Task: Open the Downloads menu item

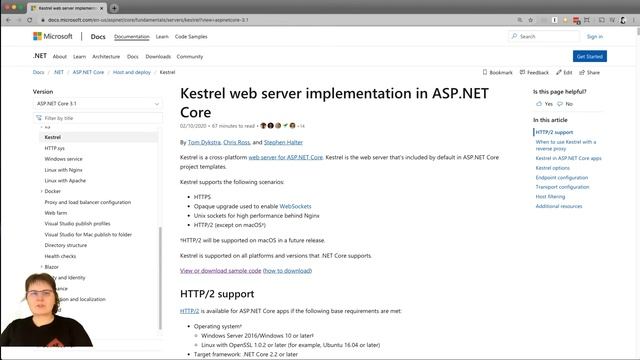Action: (158, 57)
